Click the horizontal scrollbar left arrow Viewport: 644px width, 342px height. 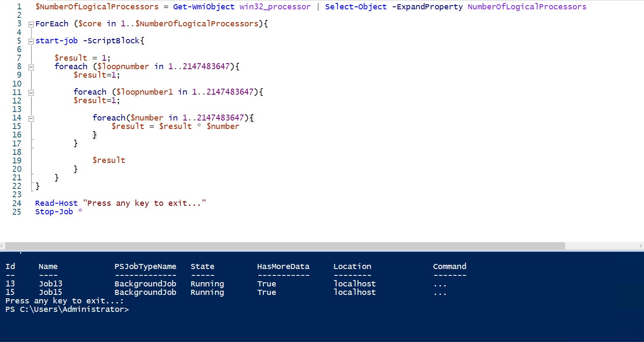[2, 246]
